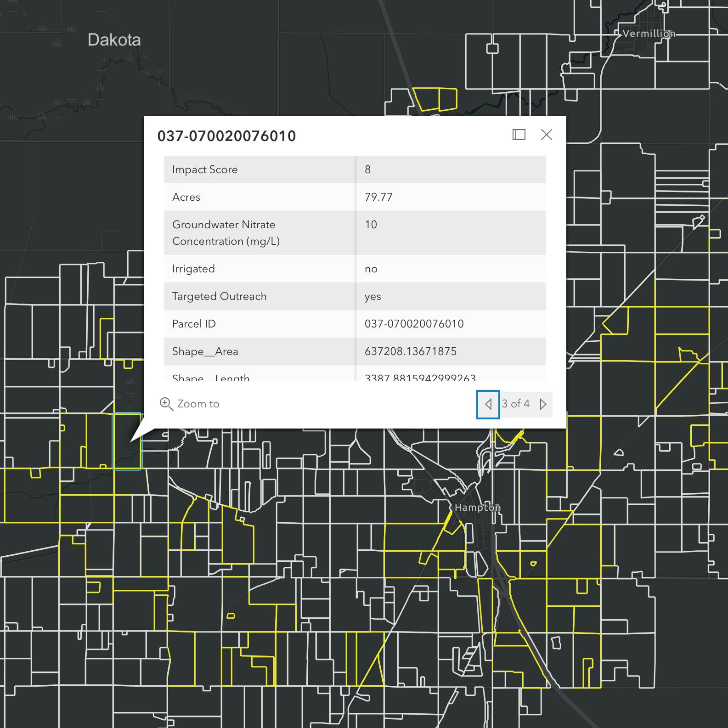
Task: Select the Acres value 79.77
Action: click(378, 197)
